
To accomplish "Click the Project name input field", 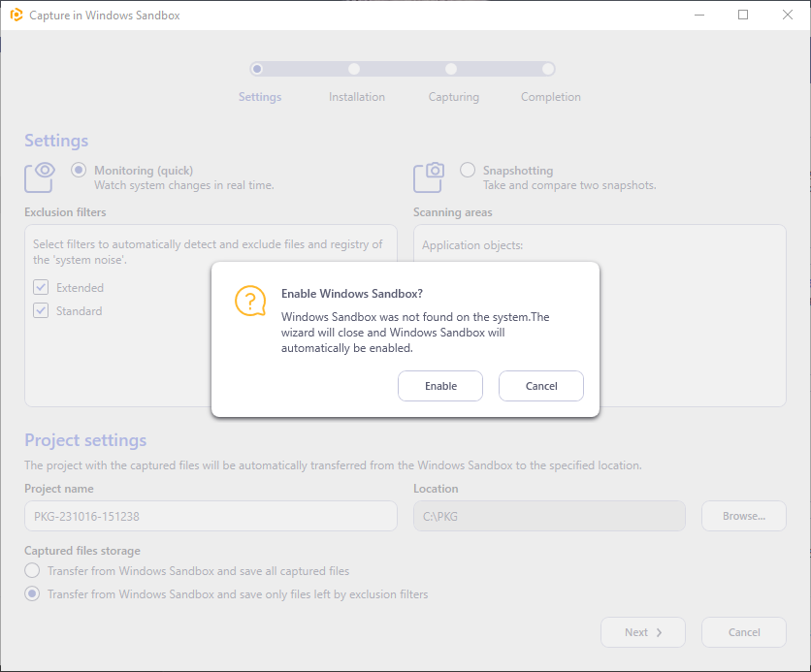I will (x=211, y=516).
